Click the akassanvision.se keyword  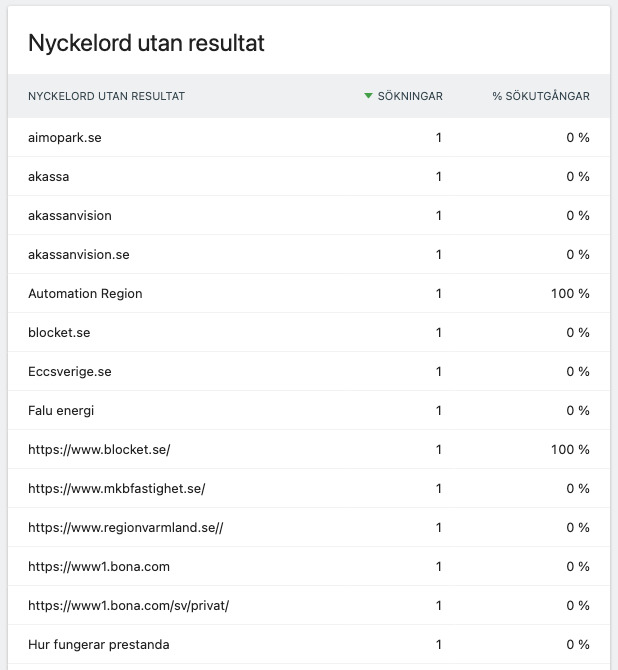pyautogui.click(x=79, y=255)
